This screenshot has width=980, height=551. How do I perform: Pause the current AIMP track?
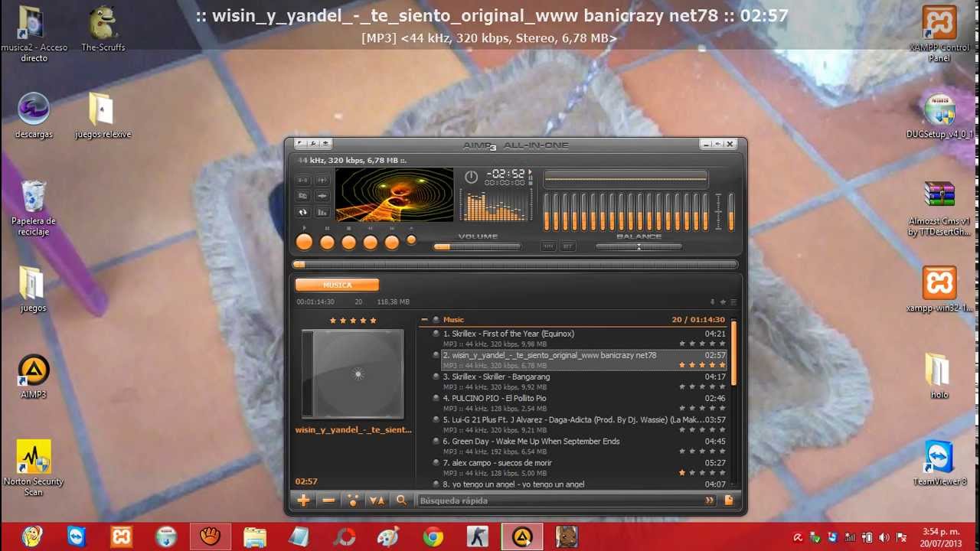coord(327,243)
